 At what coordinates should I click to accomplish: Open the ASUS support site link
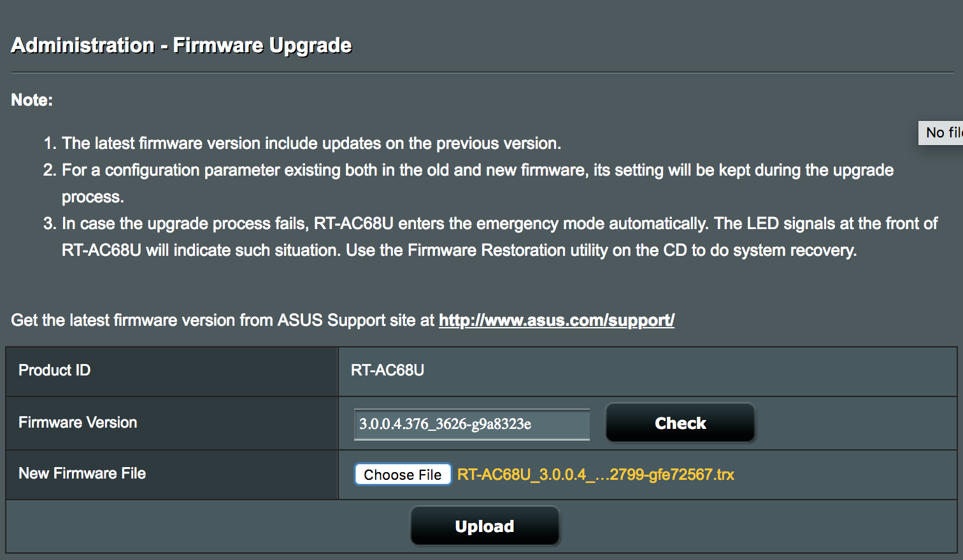(556, 320)
